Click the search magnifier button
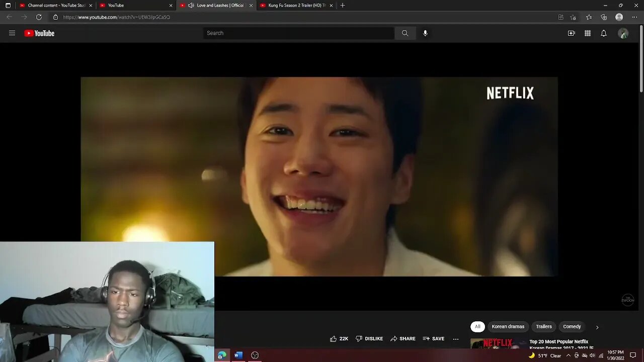 click(405, 33)
